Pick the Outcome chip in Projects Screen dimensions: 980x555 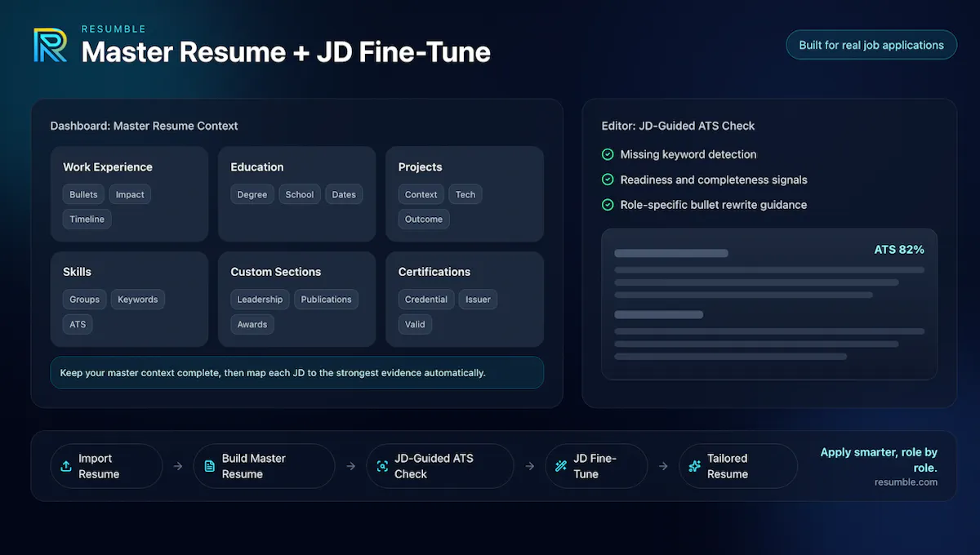coord(424,219)
